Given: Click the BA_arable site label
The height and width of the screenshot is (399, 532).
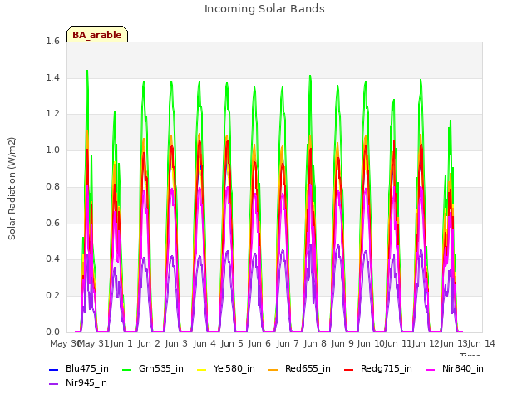Looking at the screenshot, I should coord(97,35).
